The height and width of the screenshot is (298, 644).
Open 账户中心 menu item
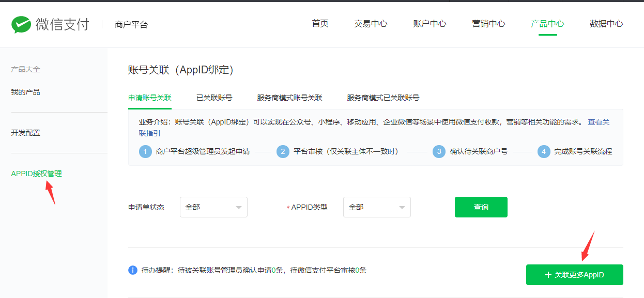tap(430, 24)
